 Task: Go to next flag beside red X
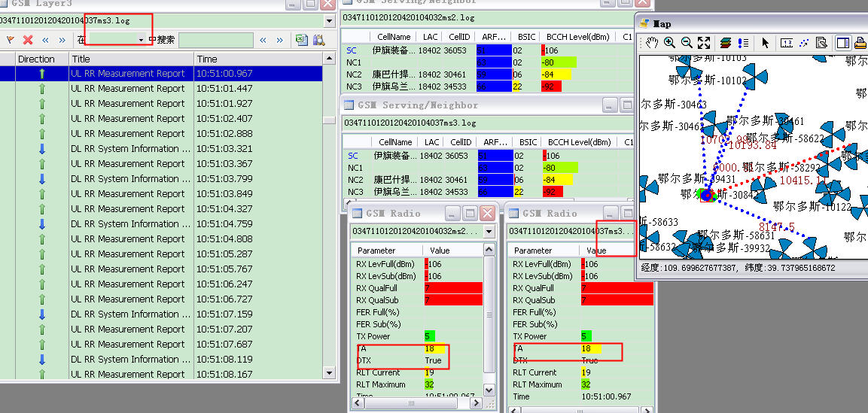point(62,40)
